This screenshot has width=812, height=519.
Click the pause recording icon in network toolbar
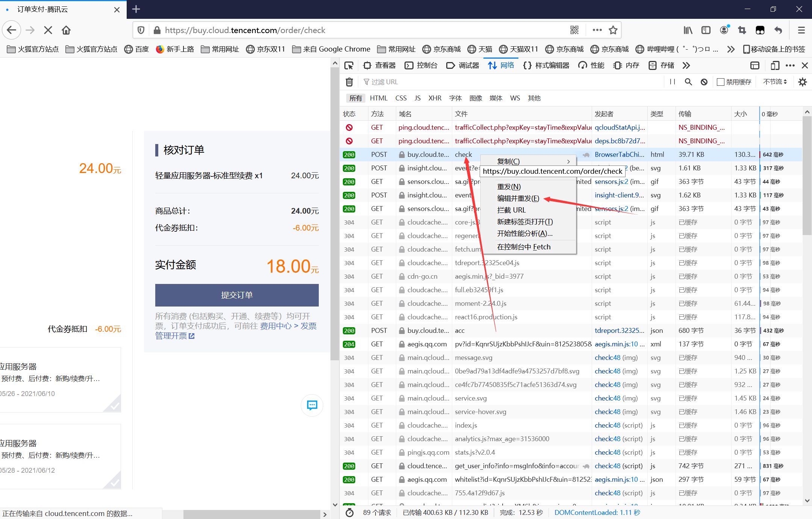click(673, 82)
